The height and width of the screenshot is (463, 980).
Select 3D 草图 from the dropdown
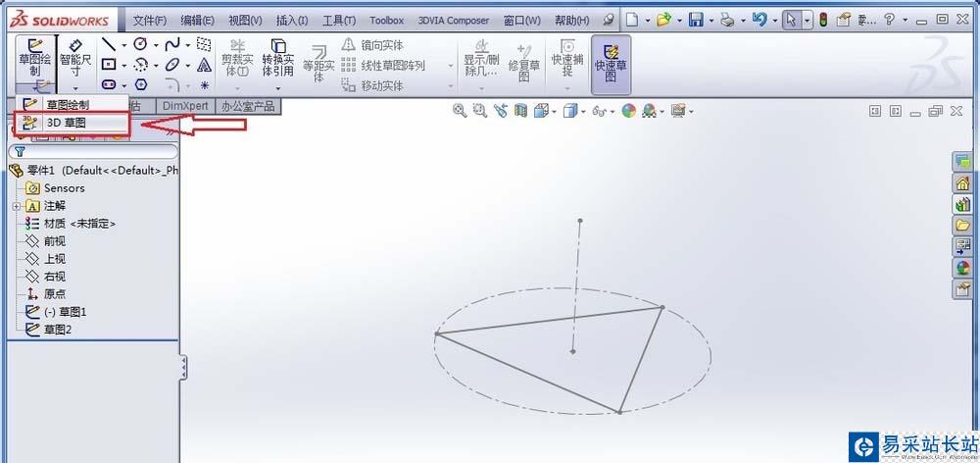[x=72, y=123]
